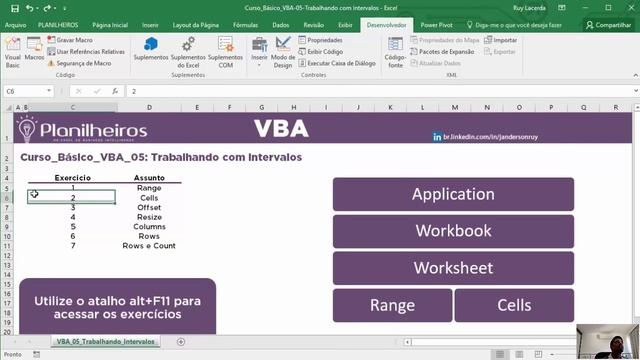Switch to the Revisão tab
Screen dimensions: 640x360
click(x=313, y=25)
